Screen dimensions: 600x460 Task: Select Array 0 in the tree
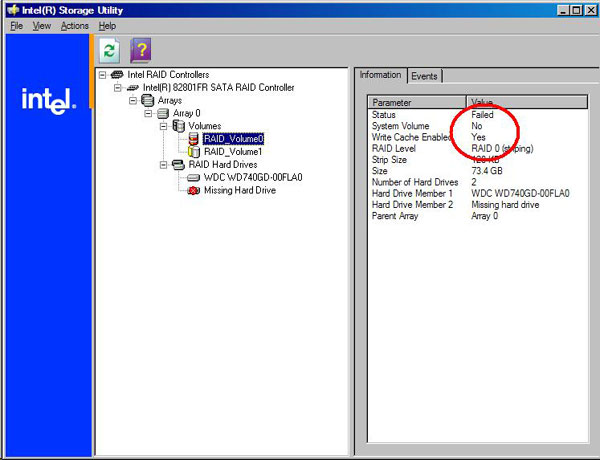pyautogui.click(x=186, y=113)
